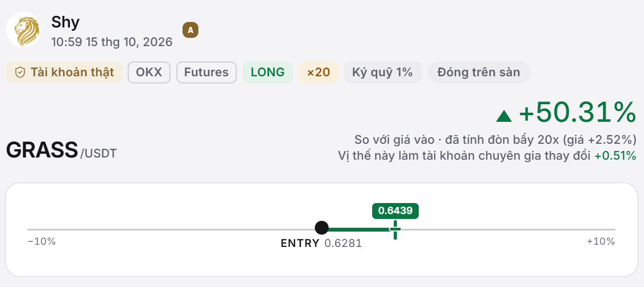644x287 pixels.
Task: Click the shield icon in Tài khoản thật
Action: [x=20, y=72]
